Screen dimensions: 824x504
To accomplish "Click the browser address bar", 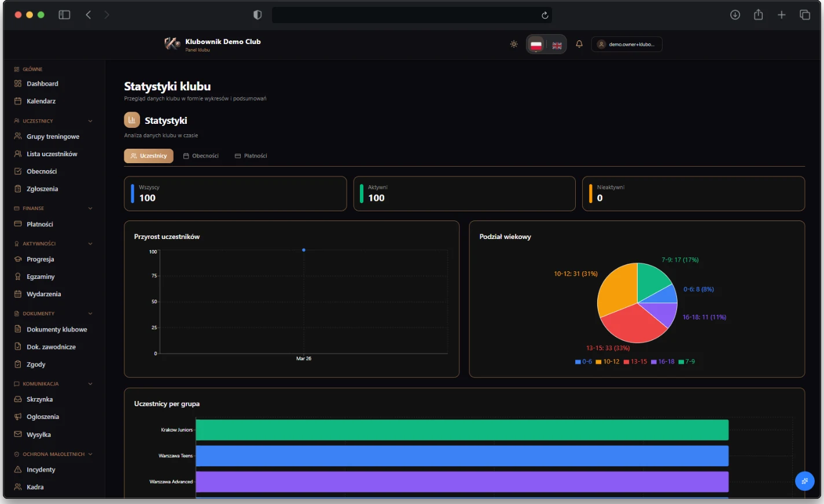I will click(x=412, y=14).
